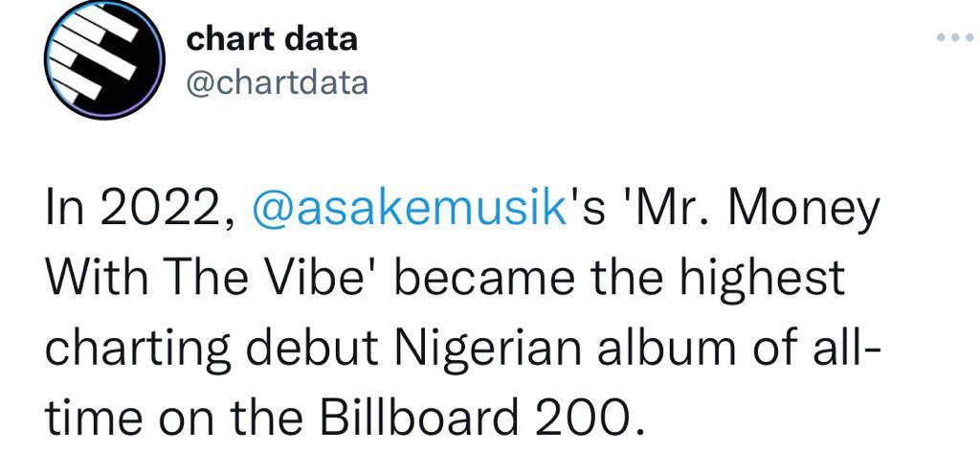The height and width of the screenshot is (453, 980).
Task: Click the word "of" before "all-"
Action: point(768,346)
